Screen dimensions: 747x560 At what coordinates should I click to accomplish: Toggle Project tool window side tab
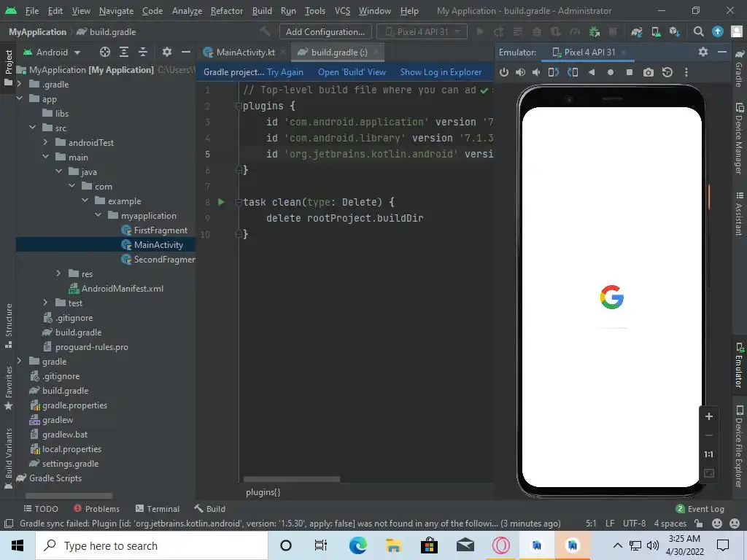click(8, 68)
